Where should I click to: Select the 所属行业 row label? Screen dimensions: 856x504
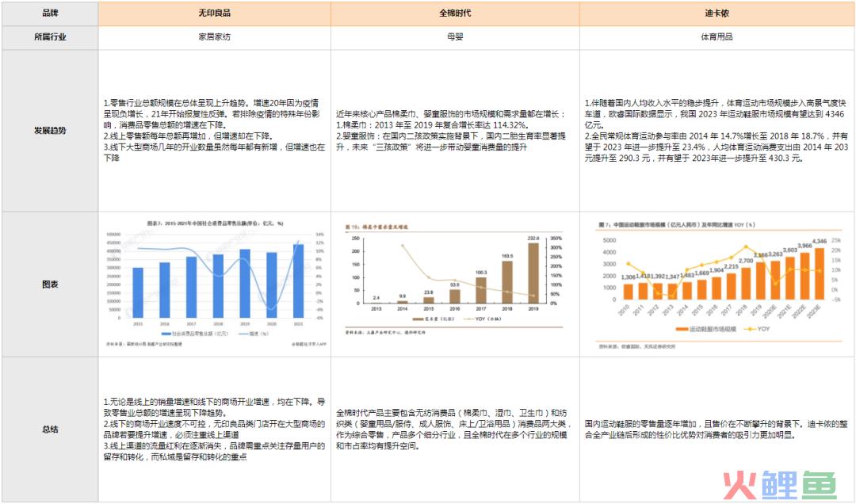point(50,37)
